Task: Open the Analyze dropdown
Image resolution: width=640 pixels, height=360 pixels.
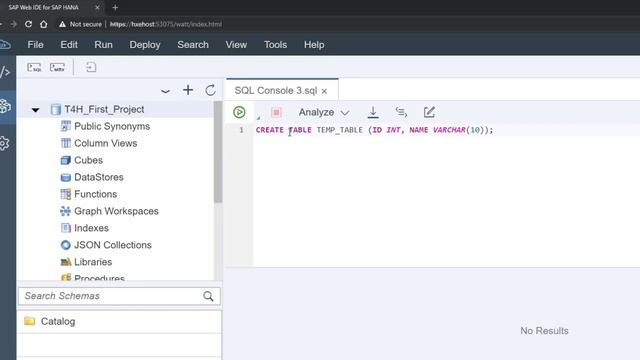Action: tap(324, 112)
